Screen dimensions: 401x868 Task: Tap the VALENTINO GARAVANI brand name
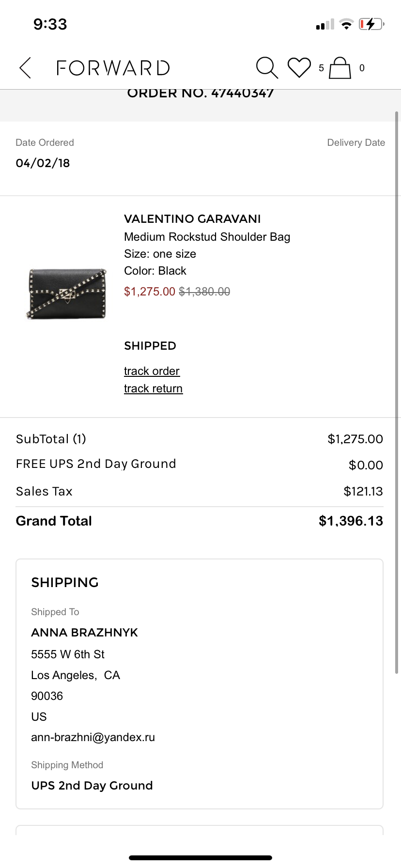[192, 219]
